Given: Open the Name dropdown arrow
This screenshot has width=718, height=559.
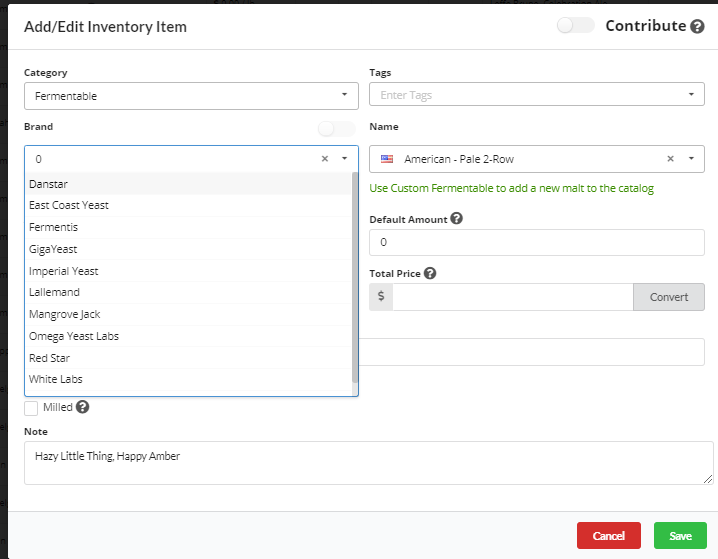Looking at the screenshot, I should coord(691,158).
